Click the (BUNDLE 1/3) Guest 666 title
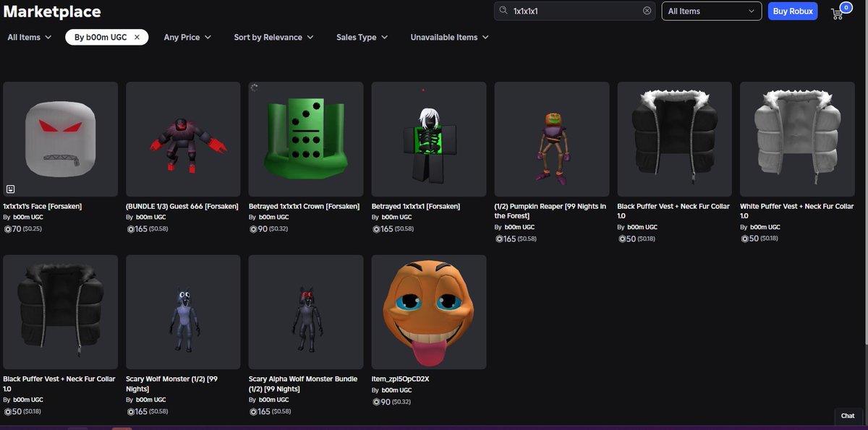This screenshot has height=430, width=868. [x=181, y=206]
